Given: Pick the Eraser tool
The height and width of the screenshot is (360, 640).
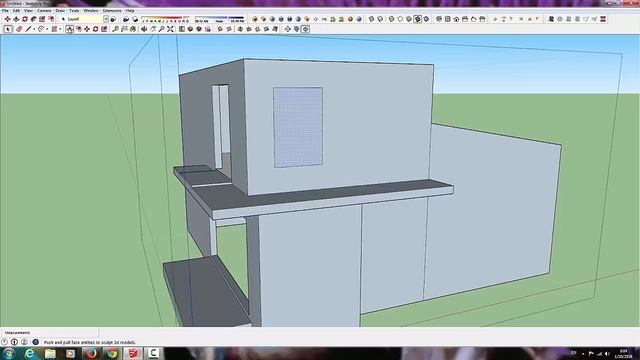Looking at the screenshot, I should tap(19, 29).
